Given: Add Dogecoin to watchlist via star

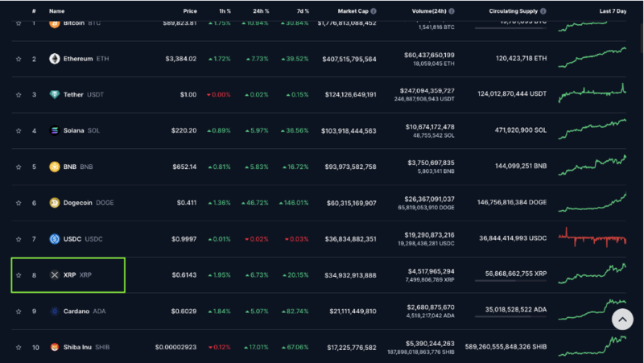Looking at the screenshot, I should 19,203.
